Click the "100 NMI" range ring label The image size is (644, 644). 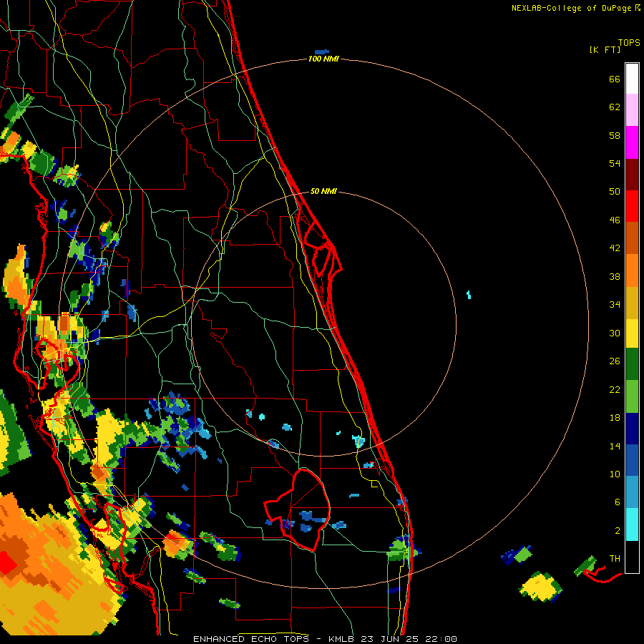[x=323, y=59]
